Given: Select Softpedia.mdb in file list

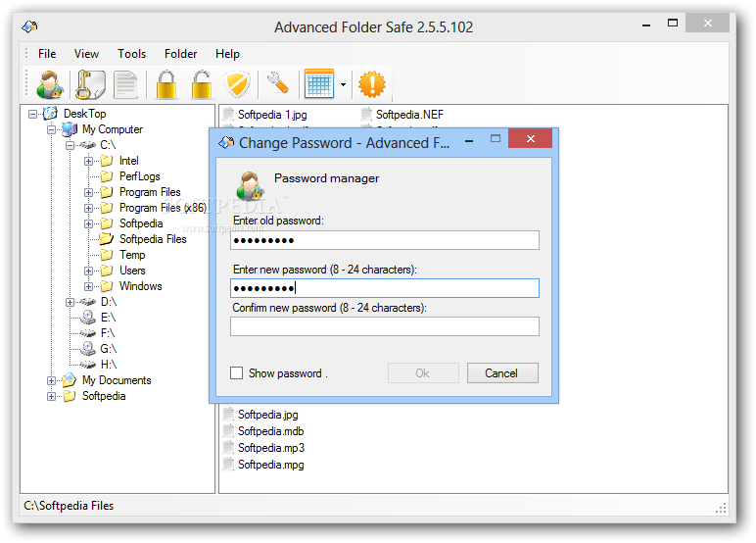Looking at the screenshot, I should pos(271,431).
